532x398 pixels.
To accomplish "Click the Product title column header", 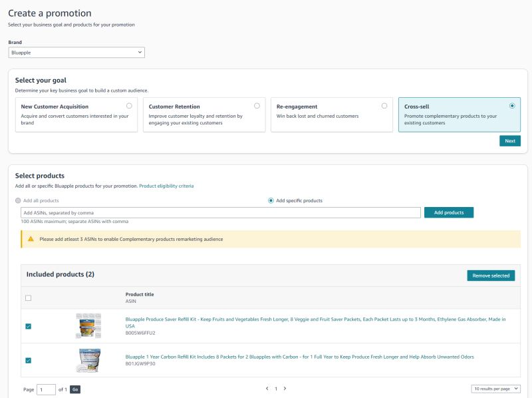I will click(x=140, y=294).
